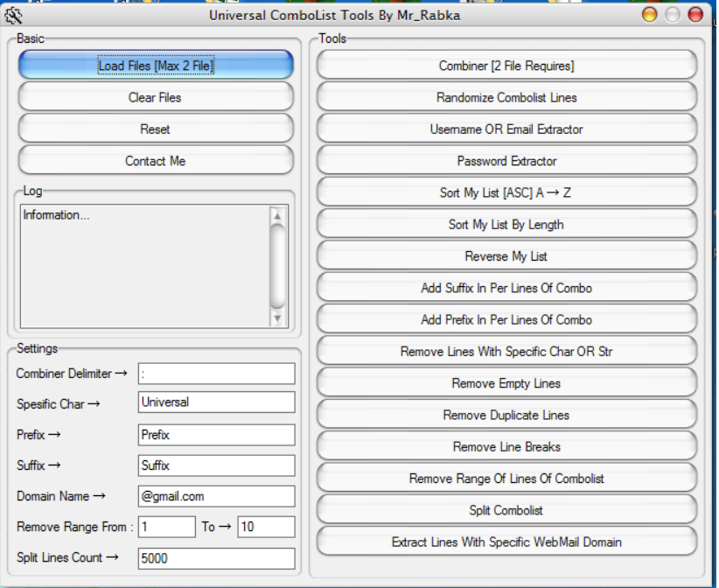
Task: Hit the Reset button
Action: click(x=156, y=129)
